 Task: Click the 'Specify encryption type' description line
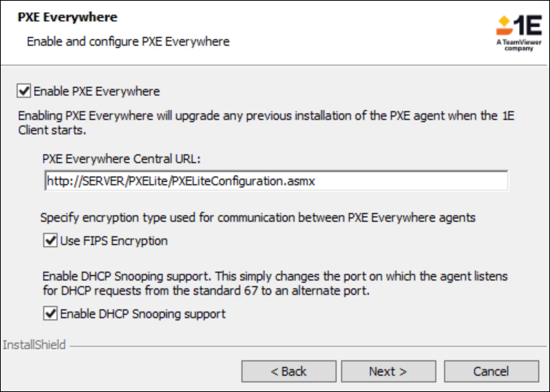pyautogui.click(x=258, y=217)
